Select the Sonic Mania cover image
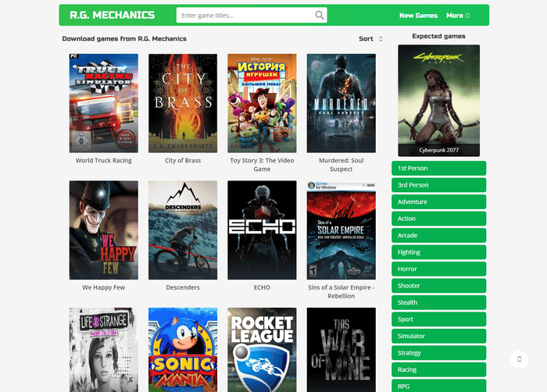This screenshot has width=547, height=392. coord(183,349)
